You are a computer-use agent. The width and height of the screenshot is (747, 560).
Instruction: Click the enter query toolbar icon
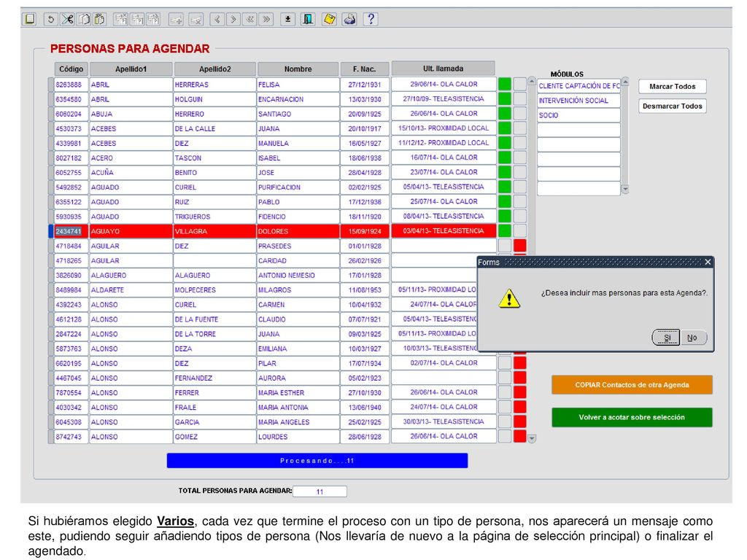(x=122, y=19)
